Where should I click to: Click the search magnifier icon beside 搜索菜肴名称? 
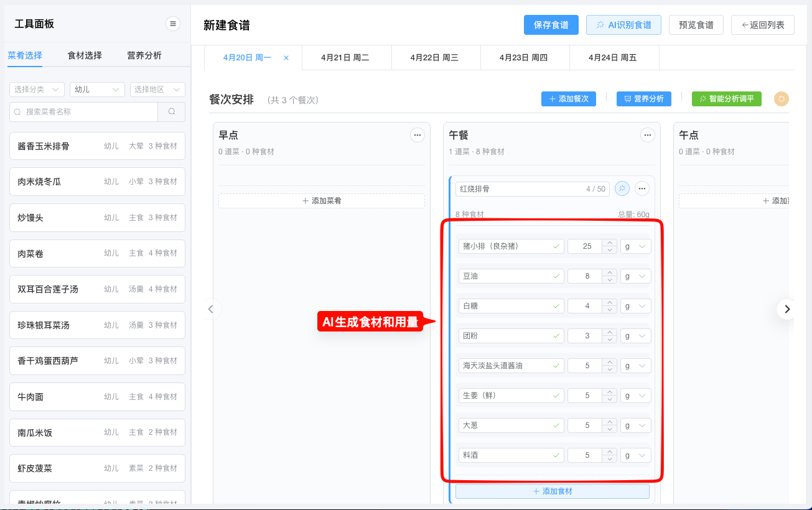point(171,111)
